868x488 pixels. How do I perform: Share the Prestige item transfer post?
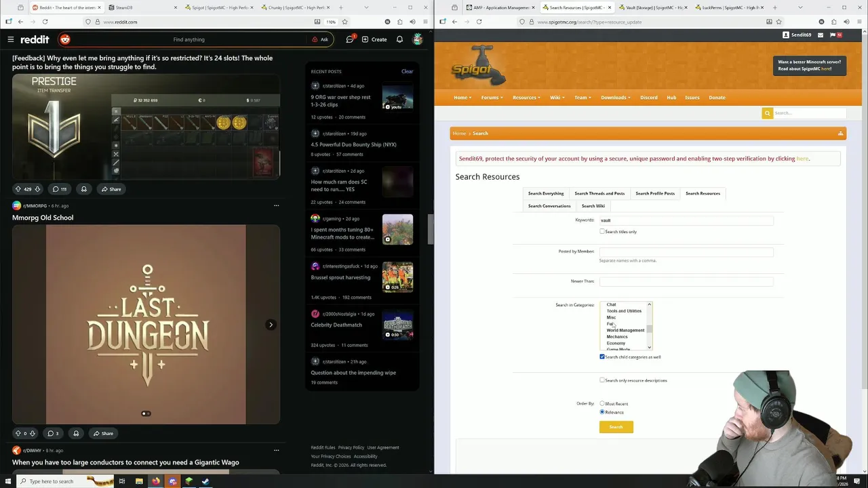pyautogui.click(x=111, y=189)
